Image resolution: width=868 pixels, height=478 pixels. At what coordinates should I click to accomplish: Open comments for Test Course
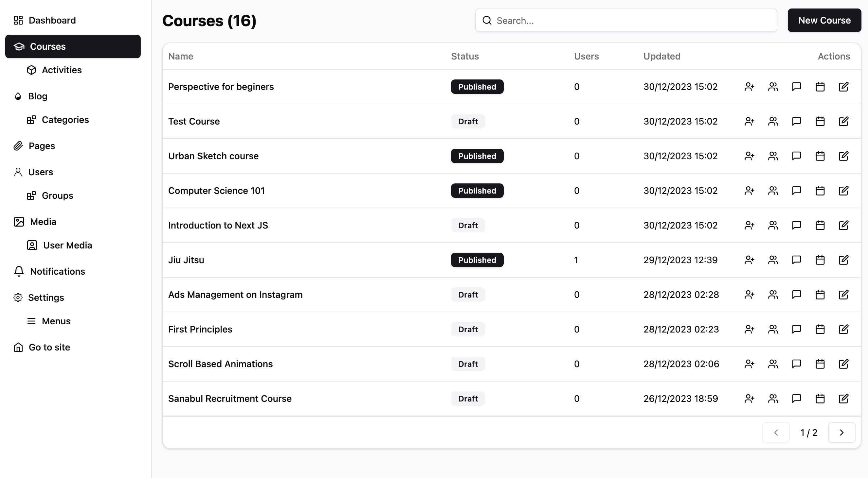click(797, 121)
